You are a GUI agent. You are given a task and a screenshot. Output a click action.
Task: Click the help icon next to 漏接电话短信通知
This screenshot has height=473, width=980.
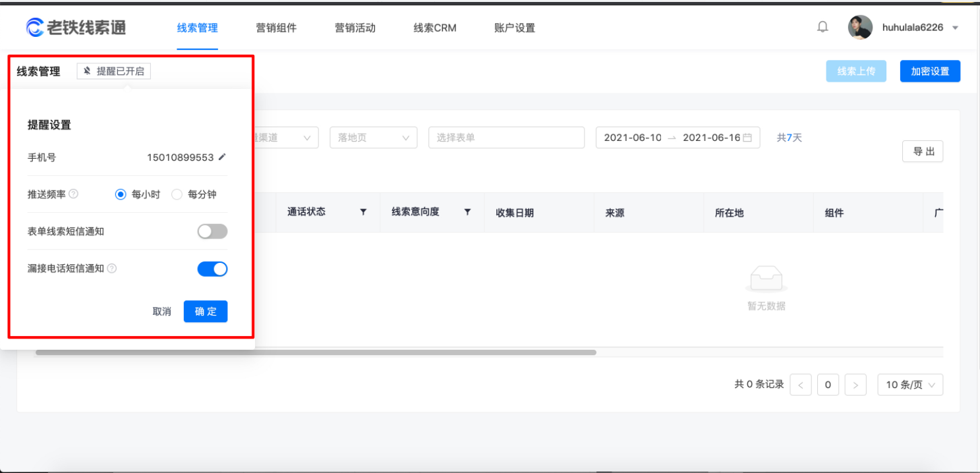pos(111,268)
